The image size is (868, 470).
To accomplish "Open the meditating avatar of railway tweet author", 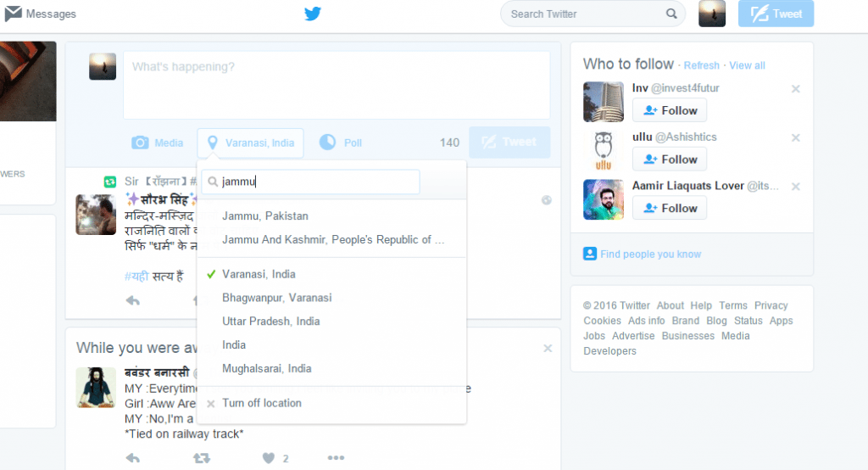I will [97, 388].
